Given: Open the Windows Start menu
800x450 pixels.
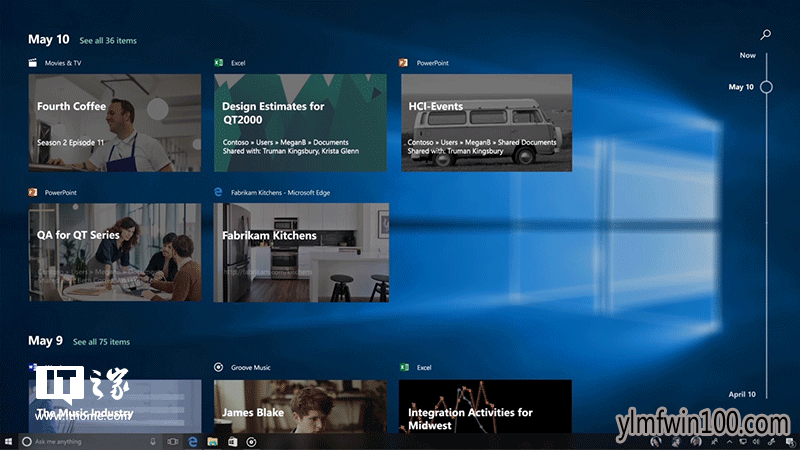Looking at the screenshot, I should (8, 442).
